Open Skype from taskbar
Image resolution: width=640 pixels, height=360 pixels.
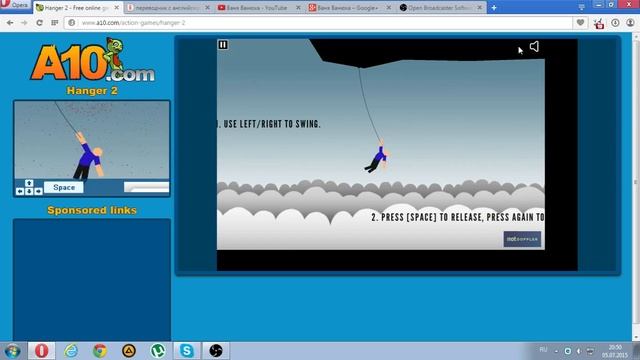point(187,351)
